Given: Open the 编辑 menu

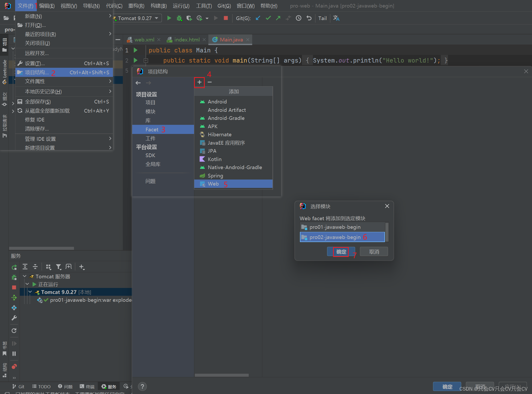Looking at the screenshot, I should tap(47, 6).
